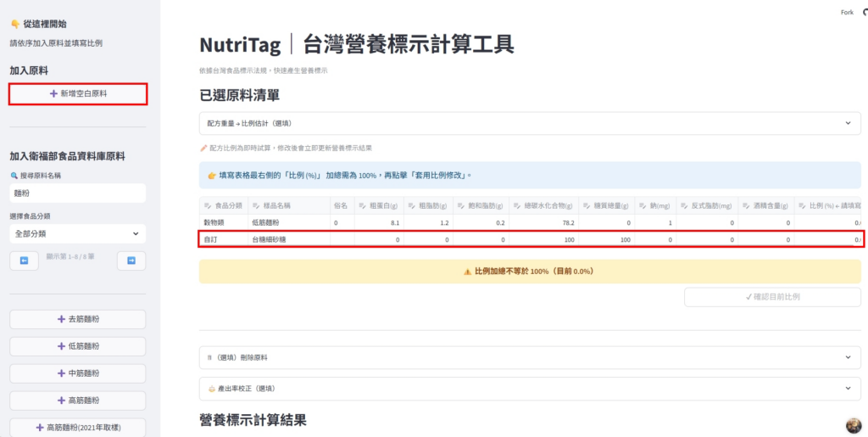This screenshot has width=868, height=437.
Task: Click the 新增空白原料 button
Action: 78,94
